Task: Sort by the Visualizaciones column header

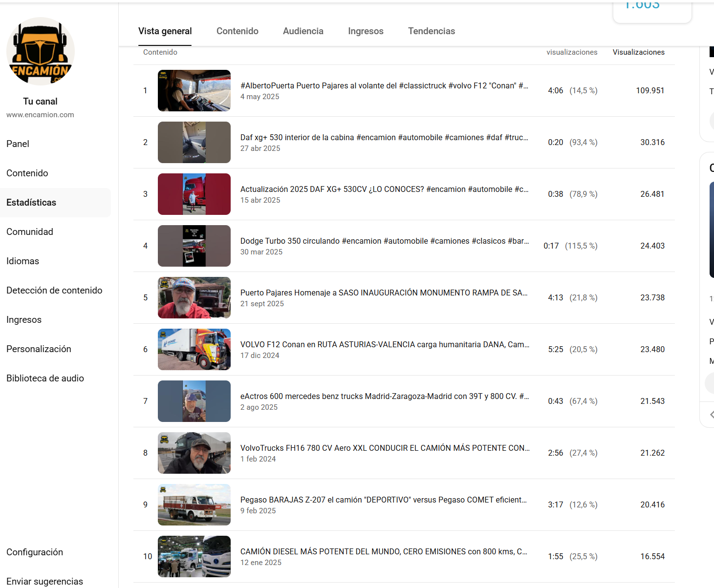Action: tap(638, 52)
